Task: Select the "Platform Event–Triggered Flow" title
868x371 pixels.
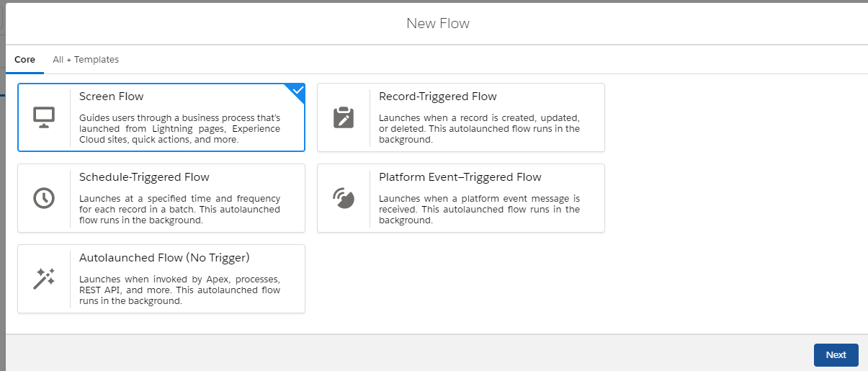Action: click(x=460, y=177)
